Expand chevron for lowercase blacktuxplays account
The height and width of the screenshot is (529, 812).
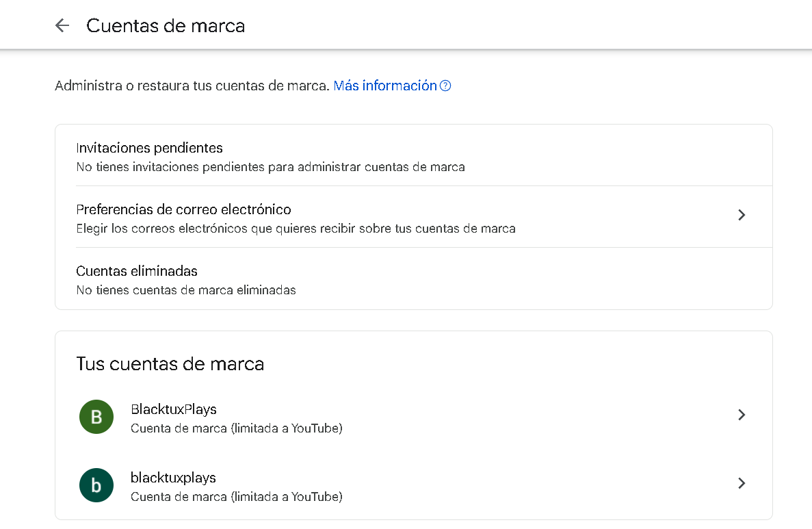tap(742, 483)
